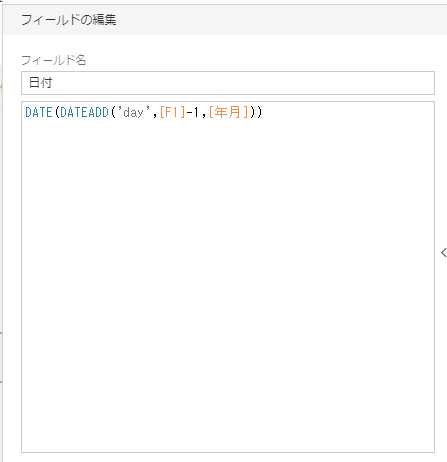447x462 pixels.
Task: Click the [F1] field reference
Action: tap(172, 112)
